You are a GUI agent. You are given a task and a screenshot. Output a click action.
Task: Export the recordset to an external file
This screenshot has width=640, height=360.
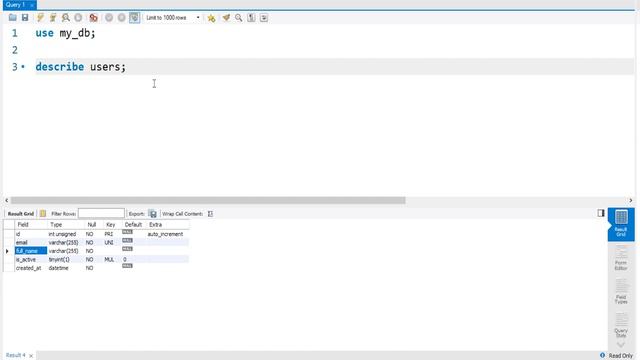[152, 213]
